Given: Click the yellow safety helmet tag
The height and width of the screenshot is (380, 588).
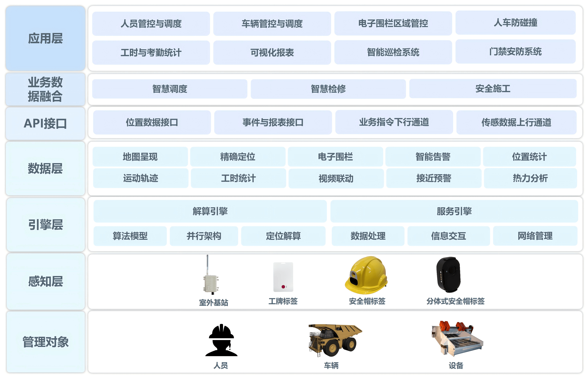Looking at the screenshot, I should 366,275.
